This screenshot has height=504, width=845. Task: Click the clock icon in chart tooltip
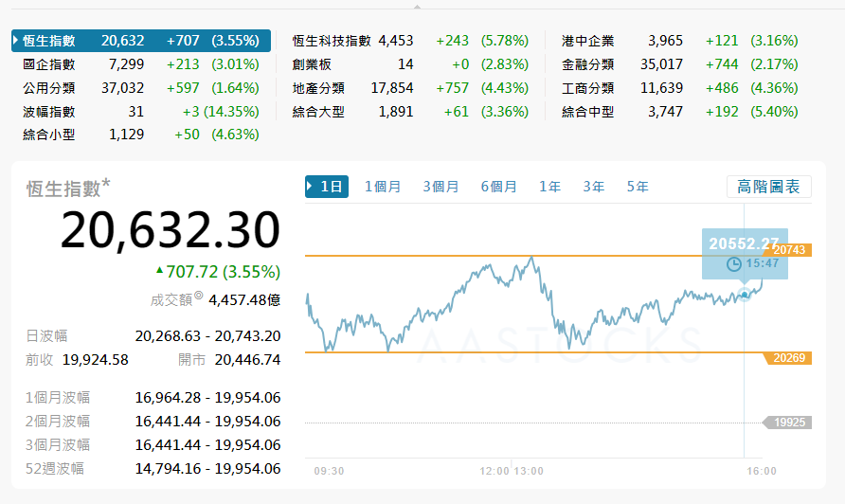pos(733,263)
